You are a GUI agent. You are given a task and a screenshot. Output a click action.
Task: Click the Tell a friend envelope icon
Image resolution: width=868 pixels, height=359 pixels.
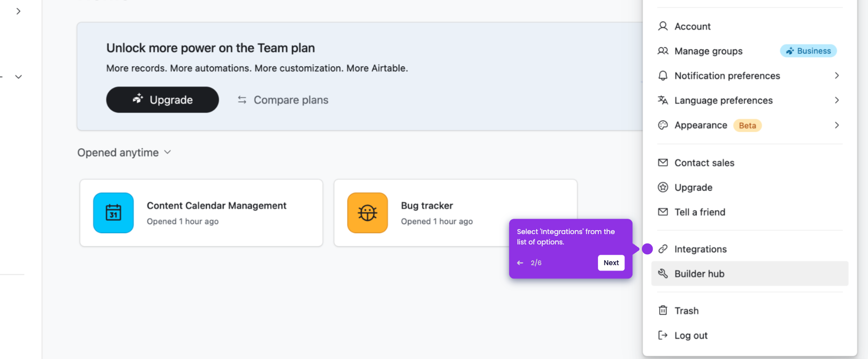[x=663, y=212]
